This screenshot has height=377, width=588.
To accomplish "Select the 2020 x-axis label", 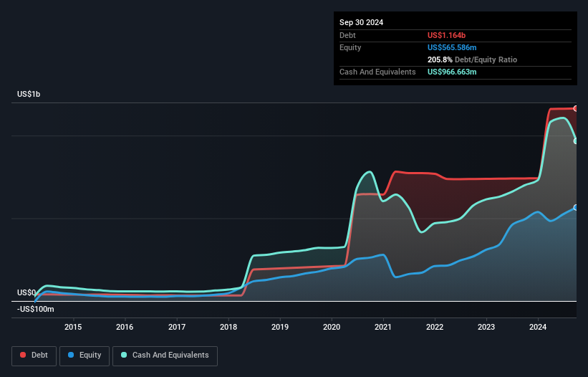I will pyautogui.click(x=332, y=327).
